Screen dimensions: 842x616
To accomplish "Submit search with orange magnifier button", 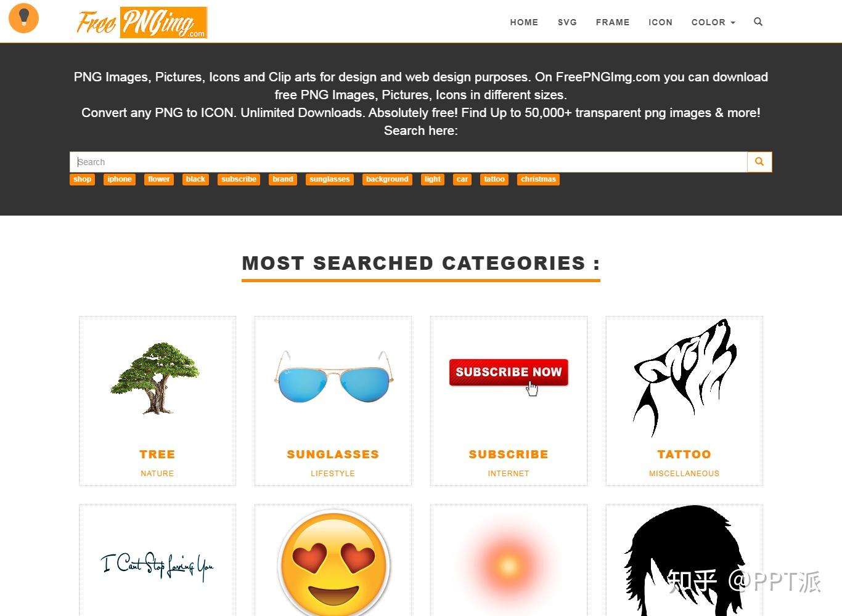I will click(759, 162).
